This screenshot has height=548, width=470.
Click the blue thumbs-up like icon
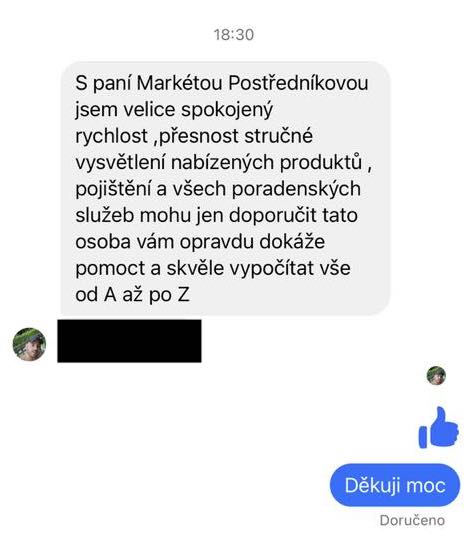(x=439, y=427)
